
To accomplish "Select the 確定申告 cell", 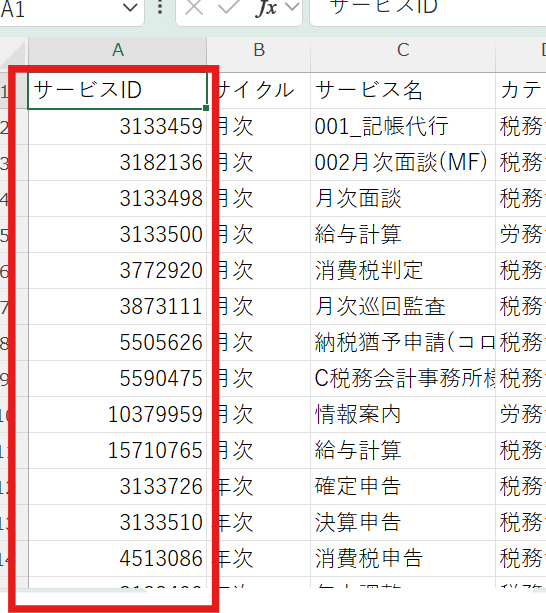I will 403,486.
